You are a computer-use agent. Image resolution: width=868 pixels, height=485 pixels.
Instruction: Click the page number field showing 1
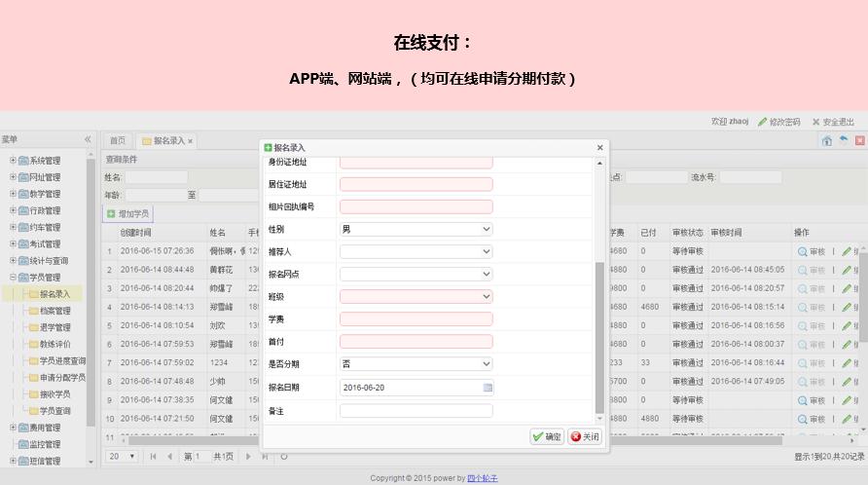pyautogui.click(x=201, y=456)
